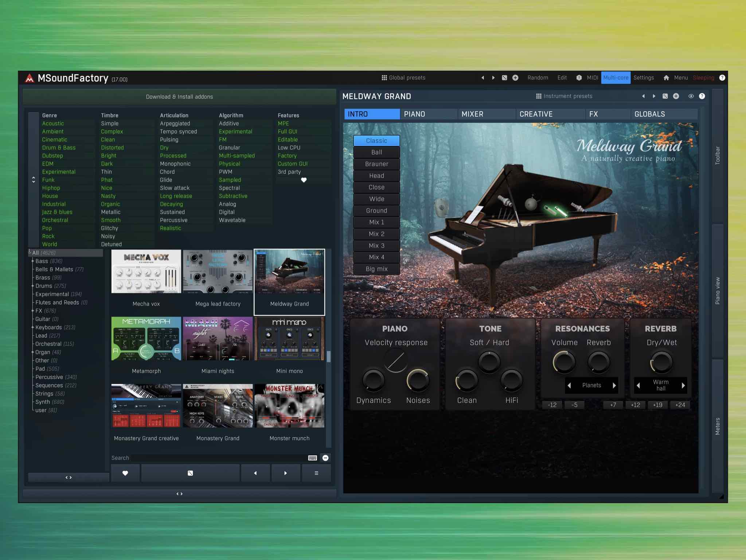Open the Piano view side panel
The image size is (746, 560).
(x=717, y=291)
